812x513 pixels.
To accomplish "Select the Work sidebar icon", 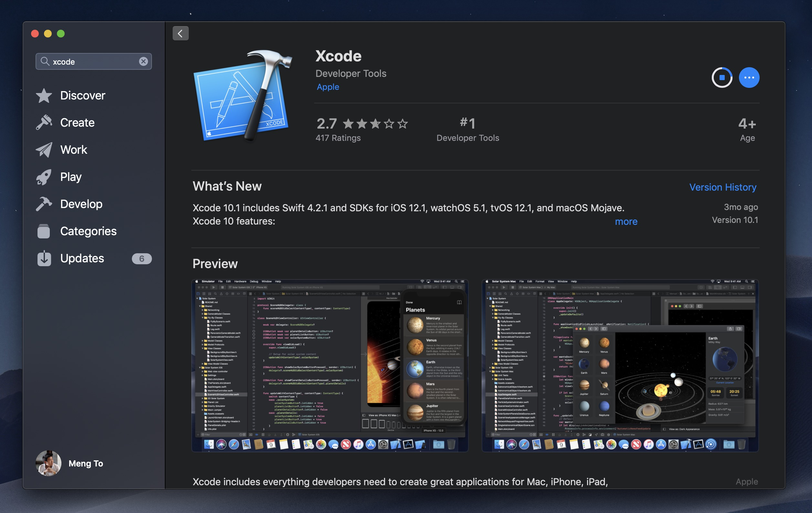I will click(x=45, y=149).
